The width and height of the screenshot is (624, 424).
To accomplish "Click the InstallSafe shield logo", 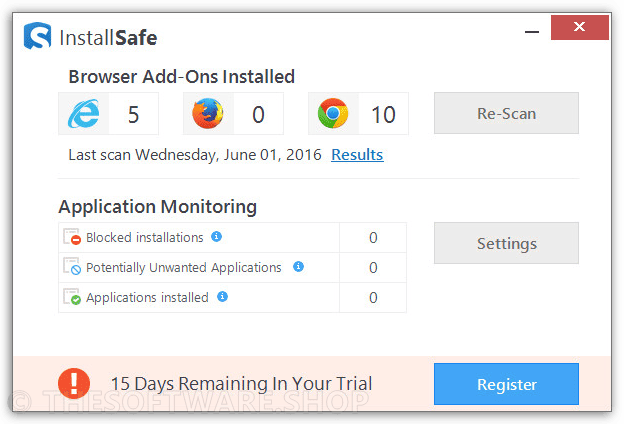I will (x=37, y=36).
